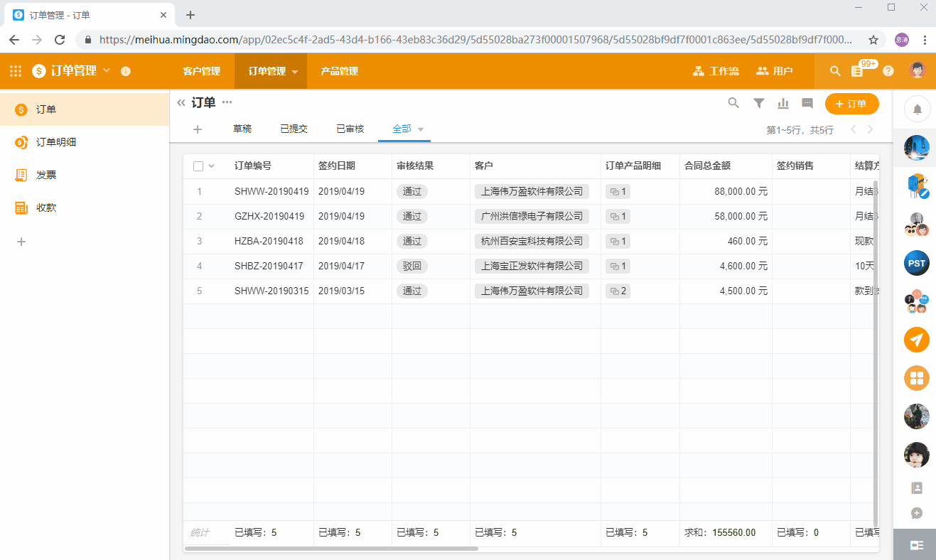
Task: Expand dropdown arrow next to 全部 tab
Action: pyautogui.click(x=421, y=129)
